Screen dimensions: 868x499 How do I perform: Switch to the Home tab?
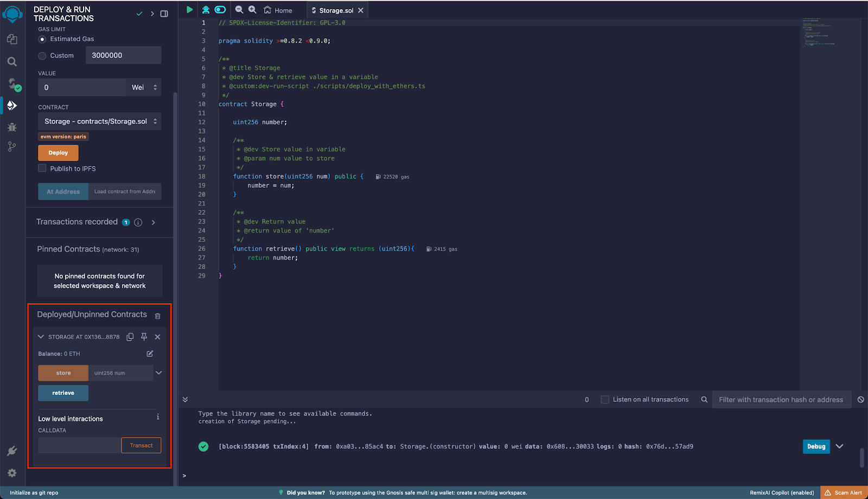(278, 10)
